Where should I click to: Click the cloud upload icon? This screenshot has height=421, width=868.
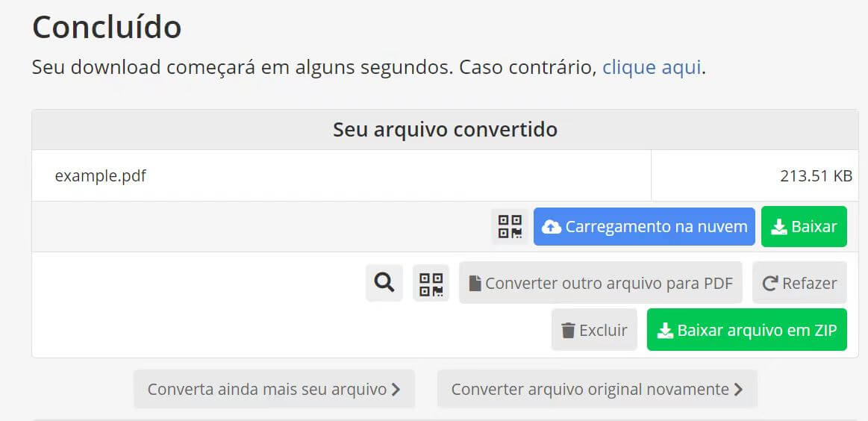pyautogui.click(x=552, y=227)
